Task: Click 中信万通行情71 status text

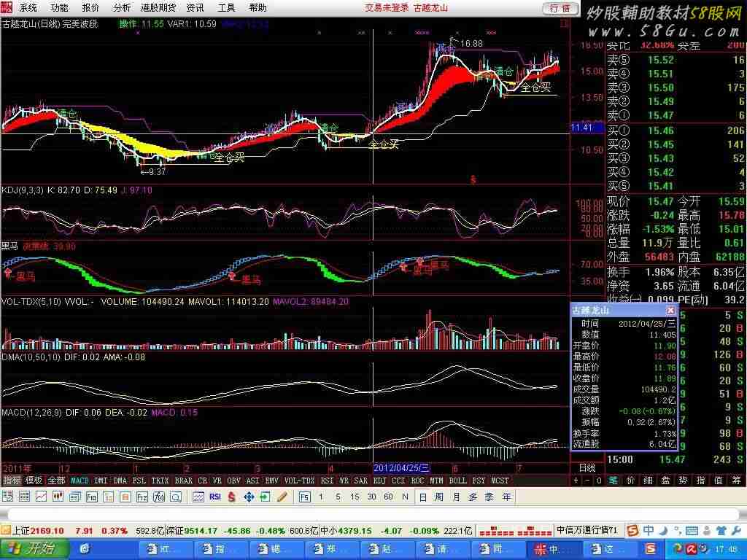Action: point(587,530)
